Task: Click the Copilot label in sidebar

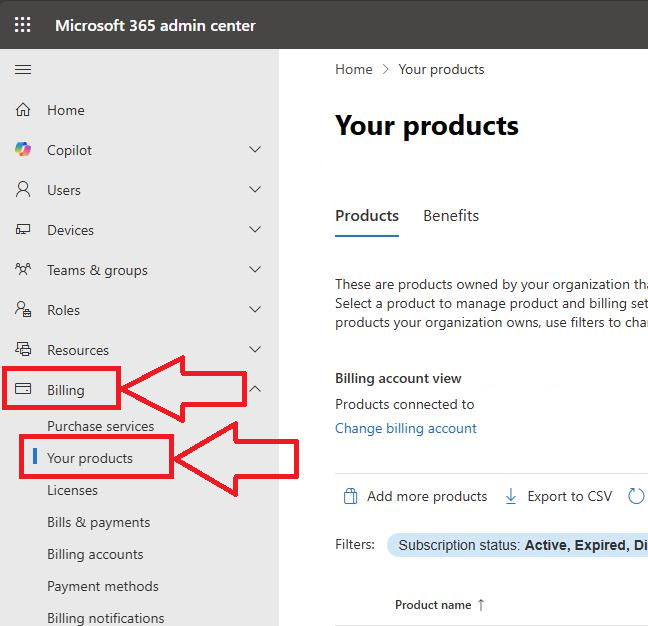Action: pos(69,150)
